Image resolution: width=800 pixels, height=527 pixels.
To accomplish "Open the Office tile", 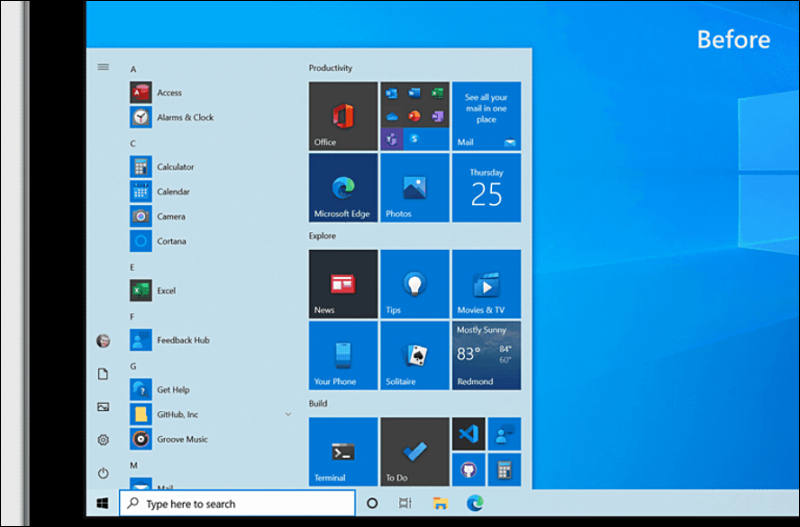I will pos(343,116).
